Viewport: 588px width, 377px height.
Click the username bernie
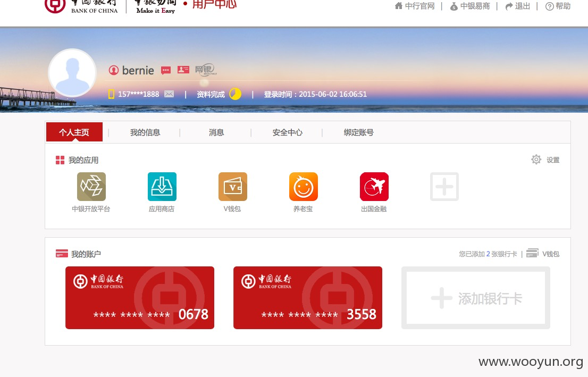coord(138,70)
